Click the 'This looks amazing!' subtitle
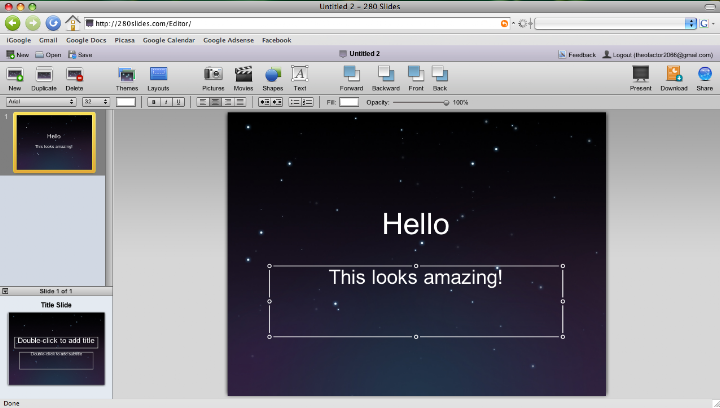The height and width of the screenshot is (408, 720). coord(416,277)
